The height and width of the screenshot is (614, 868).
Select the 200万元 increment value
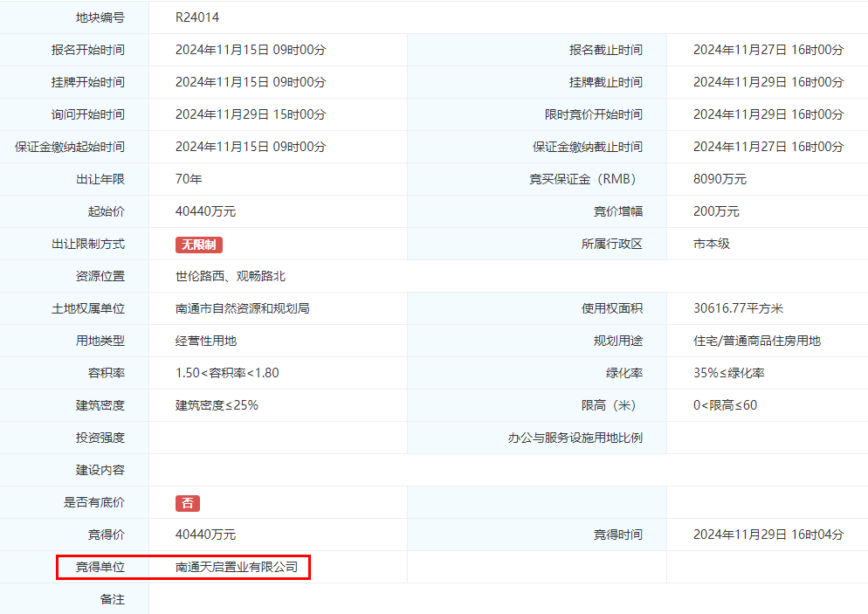(x=716, y=211)
